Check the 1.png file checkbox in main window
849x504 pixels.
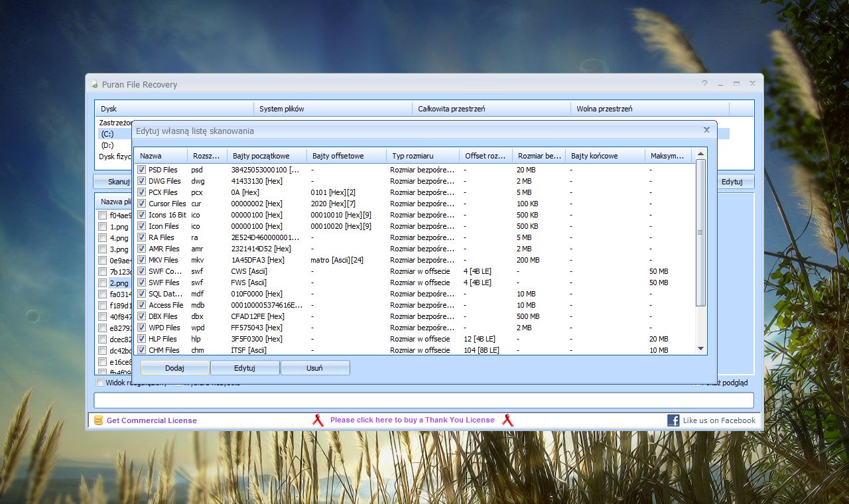click(x=102, y=227)
